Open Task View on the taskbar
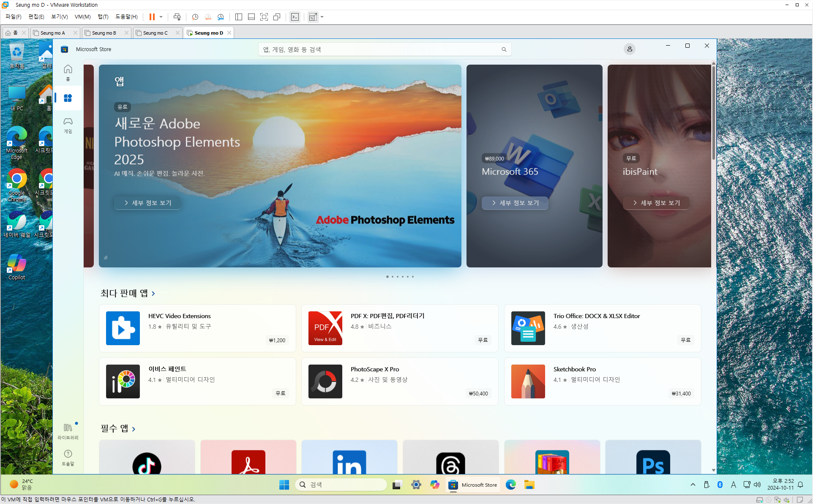This screenshot has height=504, width=813. (x=397, y=485)
